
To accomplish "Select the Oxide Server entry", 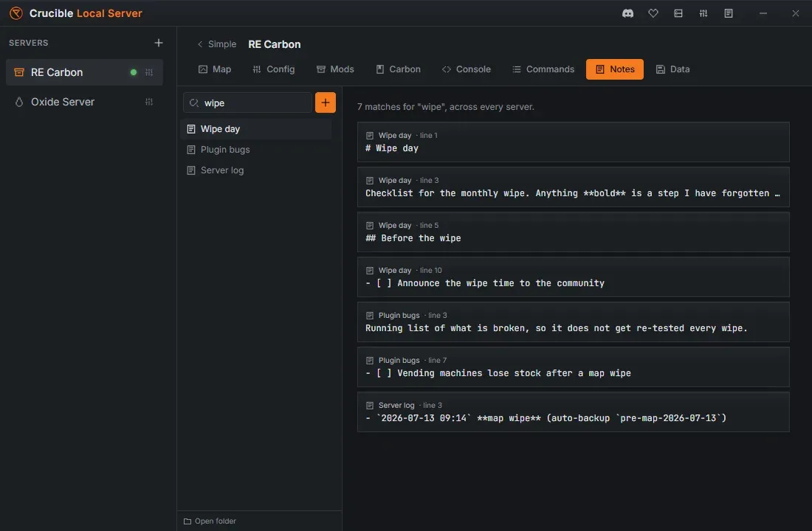I will [84, 102].
